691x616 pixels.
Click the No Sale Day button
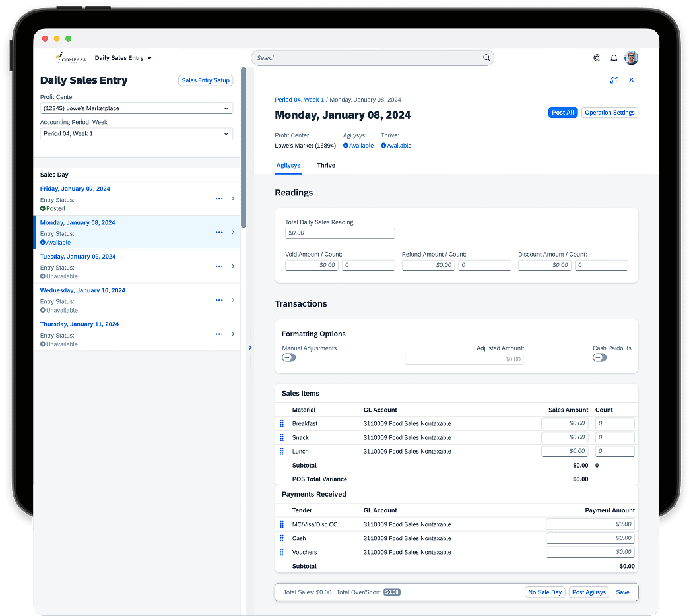pos(544,592)
